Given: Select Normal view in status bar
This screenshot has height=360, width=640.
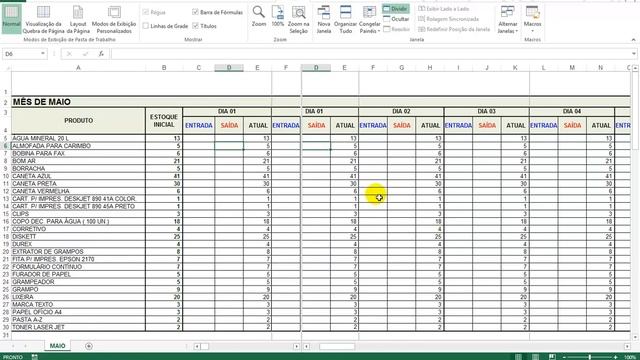Looking at the screenshot, I should click(518, 357).
